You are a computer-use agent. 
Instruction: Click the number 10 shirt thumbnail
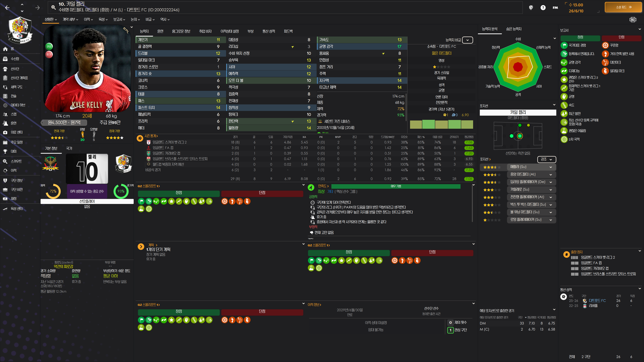pos(87,169)
